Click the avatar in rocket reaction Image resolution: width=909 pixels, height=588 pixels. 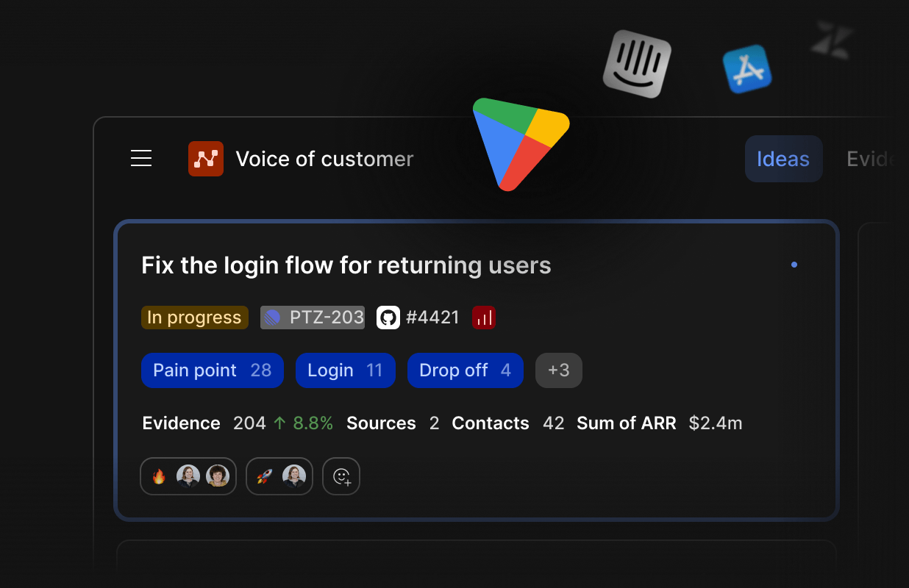pos(294,476)
